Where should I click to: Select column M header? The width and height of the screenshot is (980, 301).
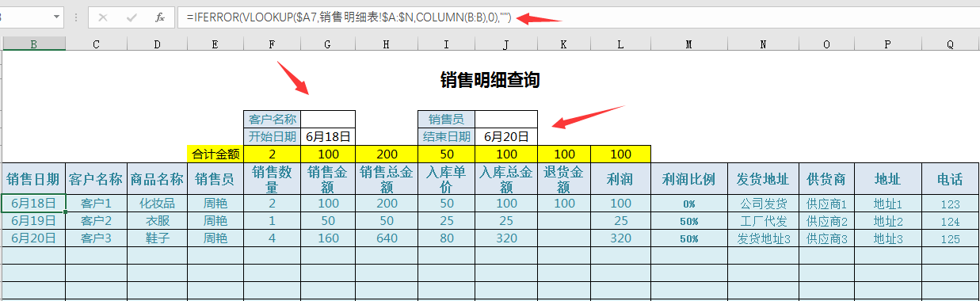click(x=688, y=44)
